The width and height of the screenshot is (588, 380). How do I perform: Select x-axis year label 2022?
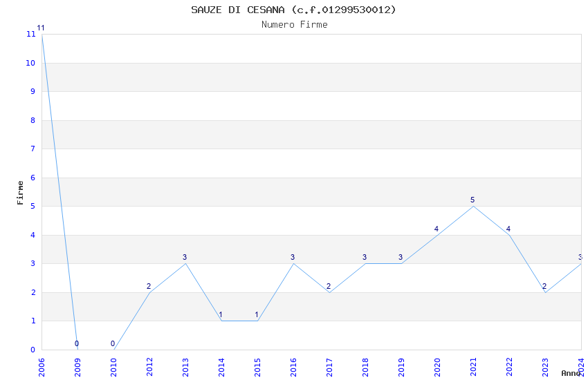click(x=509, y=368)
